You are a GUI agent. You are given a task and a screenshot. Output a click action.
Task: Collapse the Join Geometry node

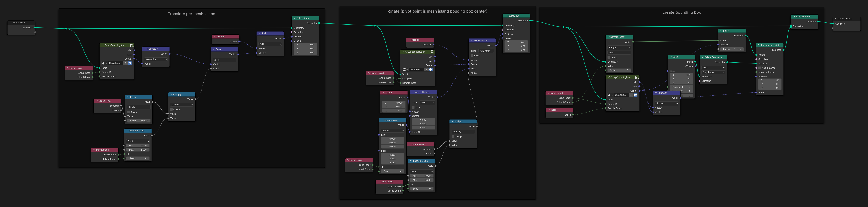(793, 17)
